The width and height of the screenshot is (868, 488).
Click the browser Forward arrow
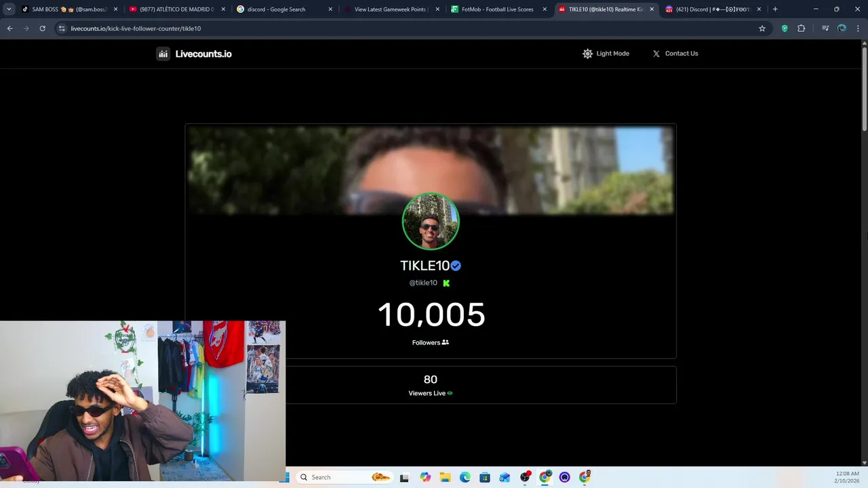26,28
